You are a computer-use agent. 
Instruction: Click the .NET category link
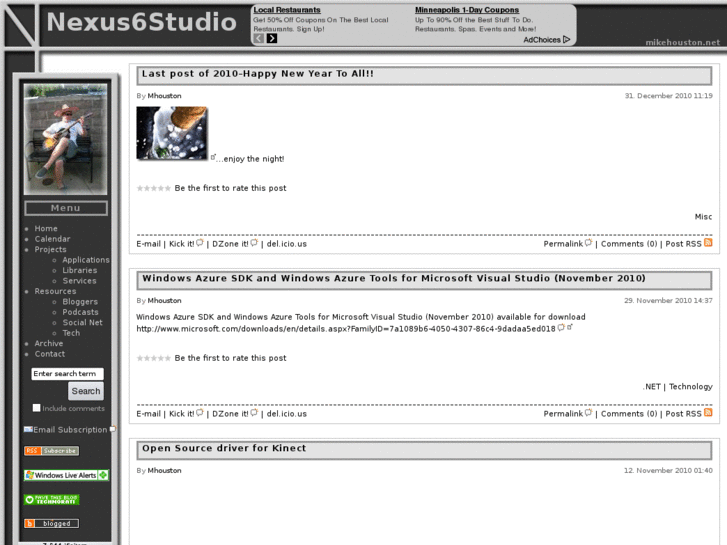(651, 386)
